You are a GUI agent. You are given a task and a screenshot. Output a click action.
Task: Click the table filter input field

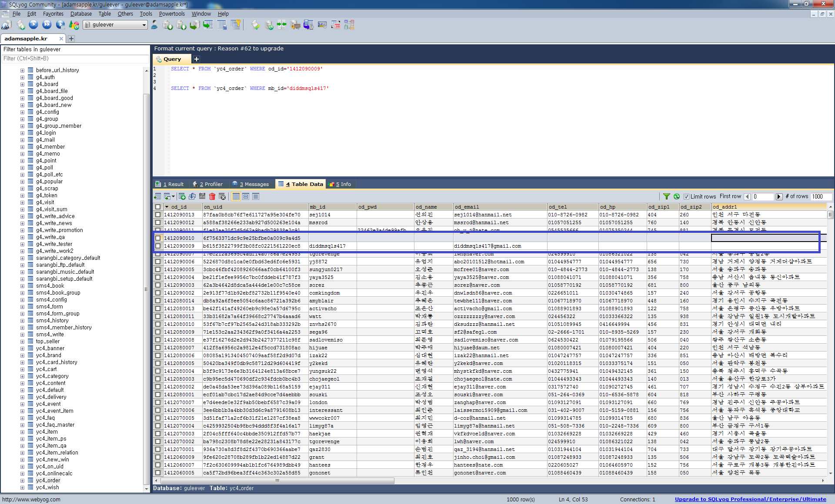pos(75,59)
